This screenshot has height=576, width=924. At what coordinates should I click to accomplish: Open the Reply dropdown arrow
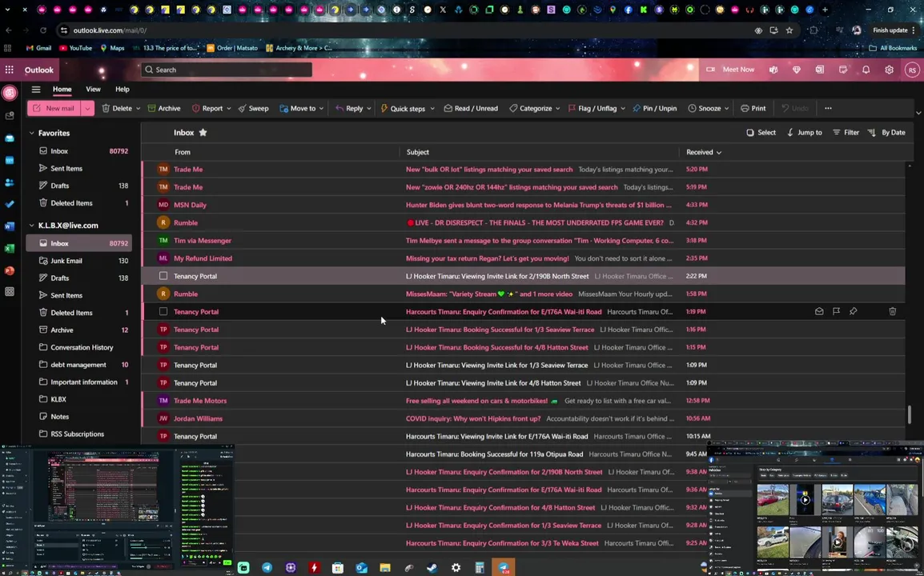pyautogui.click(x=369, y=108)
